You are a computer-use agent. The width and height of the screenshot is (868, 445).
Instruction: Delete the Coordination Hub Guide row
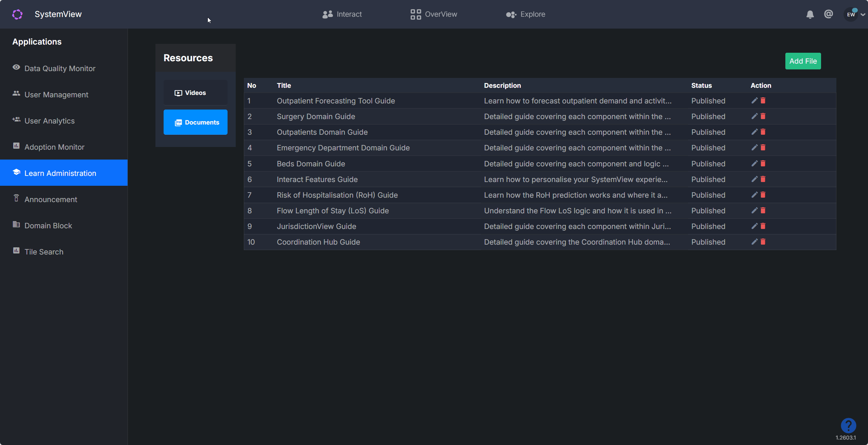coord(763,242)
